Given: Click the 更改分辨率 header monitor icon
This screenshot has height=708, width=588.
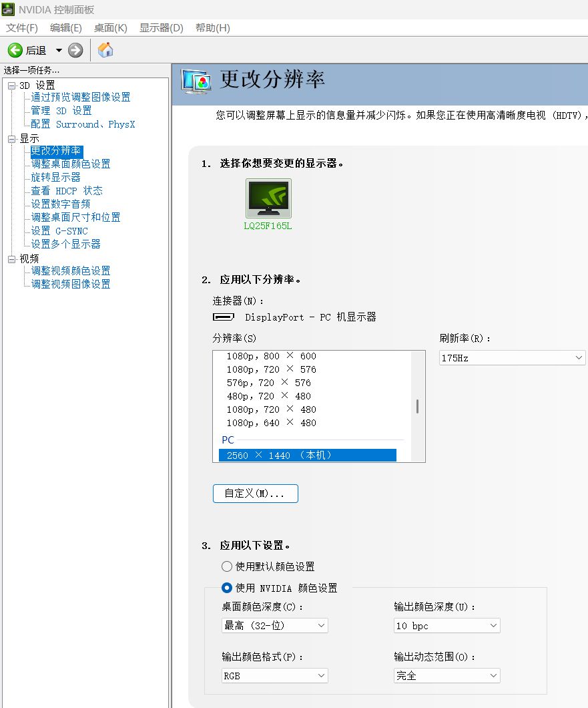Looking at the screenshot, I should coord(196,81).
